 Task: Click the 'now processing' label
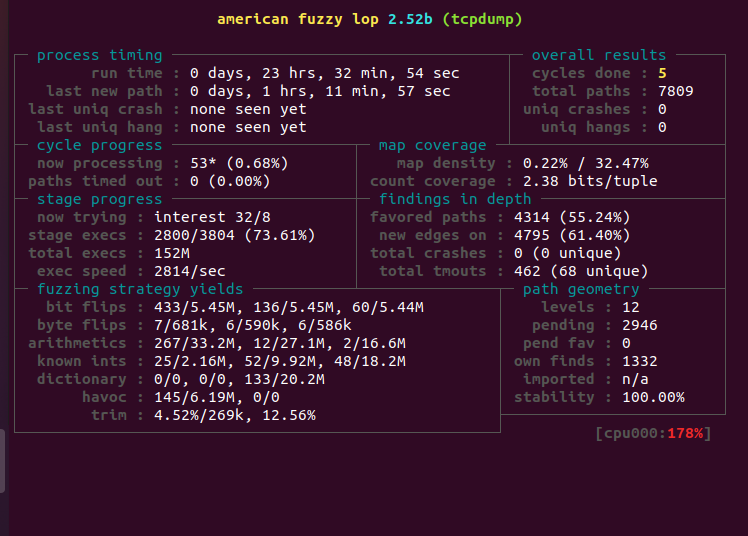(x=100, y=164)
